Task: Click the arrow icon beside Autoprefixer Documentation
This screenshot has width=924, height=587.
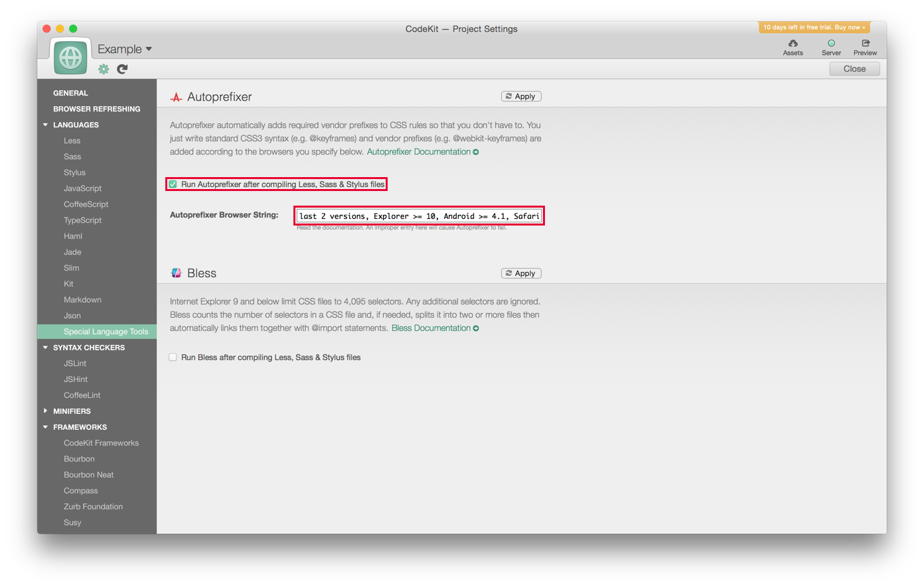Action: point(476,152)
